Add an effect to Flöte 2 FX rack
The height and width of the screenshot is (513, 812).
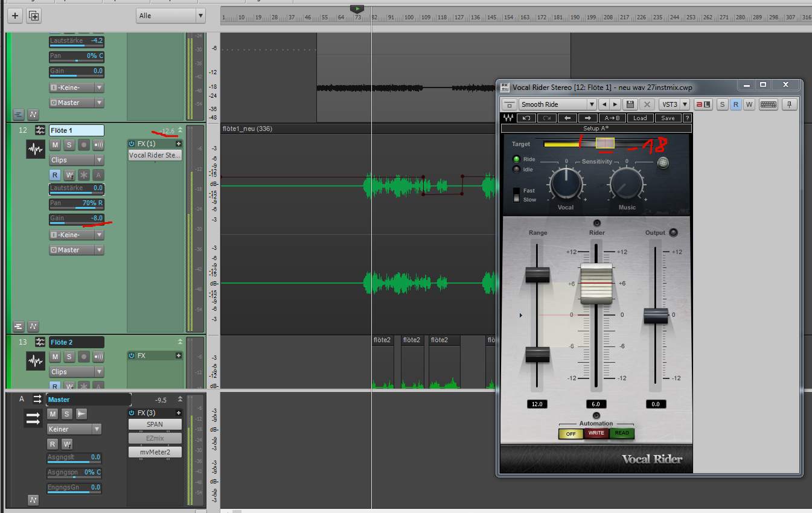(x=179, y=355)
